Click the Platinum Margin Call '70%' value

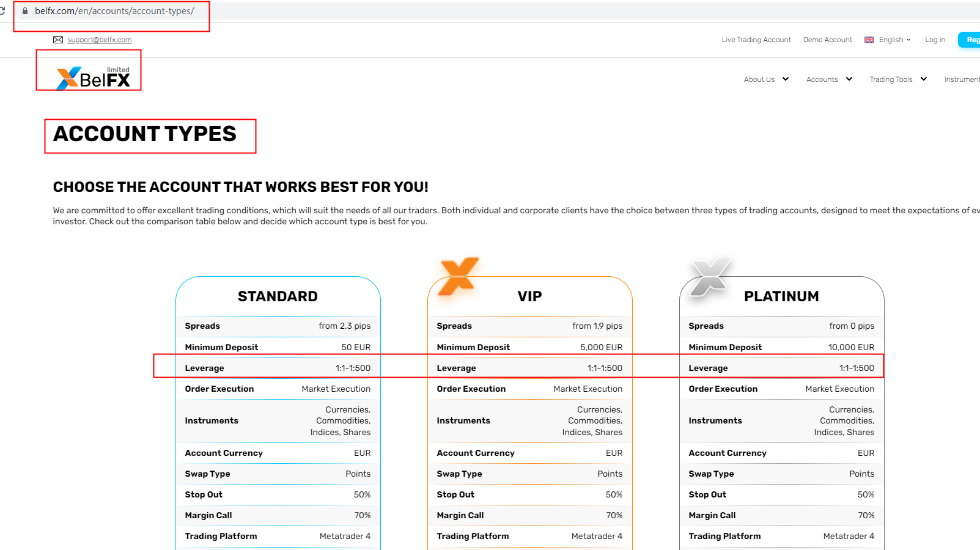coord(866,515)
